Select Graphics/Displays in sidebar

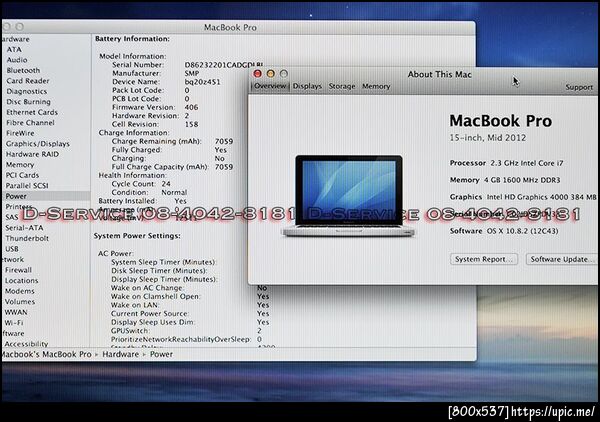coord(38,144)
